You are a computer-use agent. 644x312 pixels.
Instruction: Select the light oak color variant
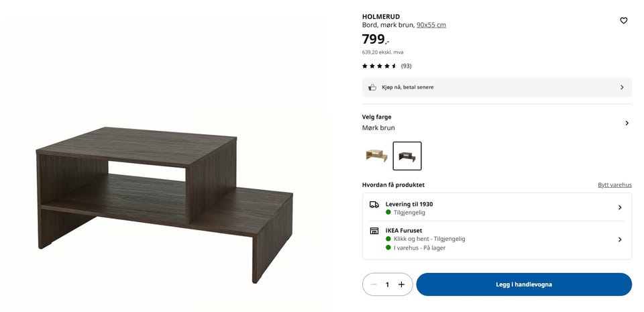(x=376, y=156)
